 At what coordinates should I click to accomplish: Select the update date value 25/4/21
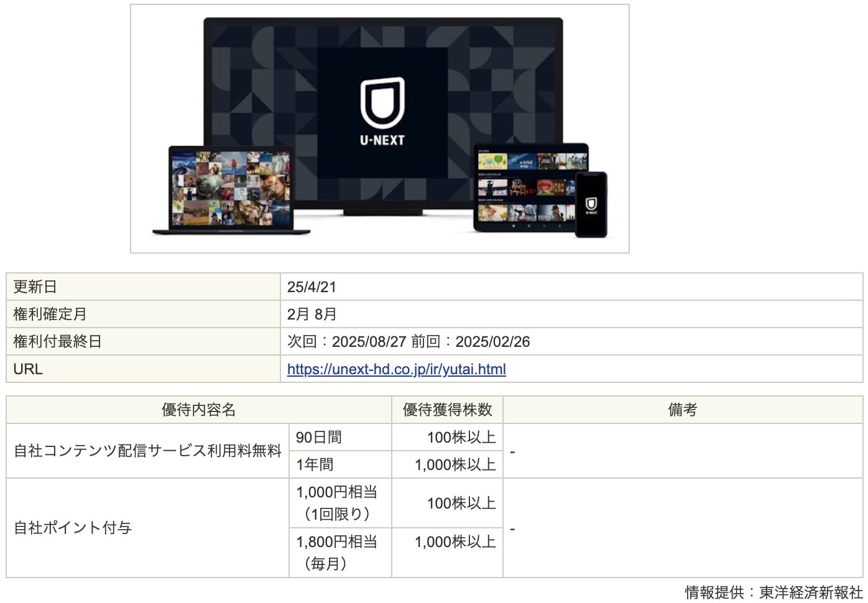pyautogui.click(x=312, y=287)
